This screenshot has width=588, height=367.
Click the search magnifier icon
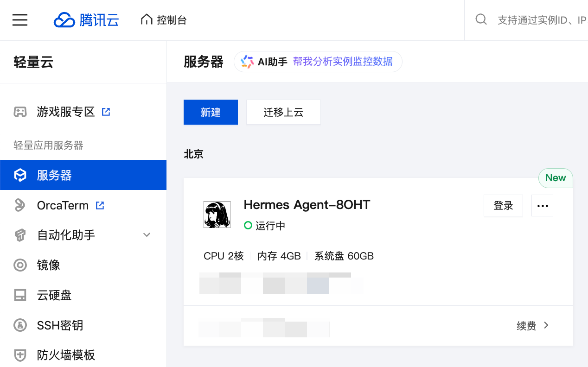(481, 19)
